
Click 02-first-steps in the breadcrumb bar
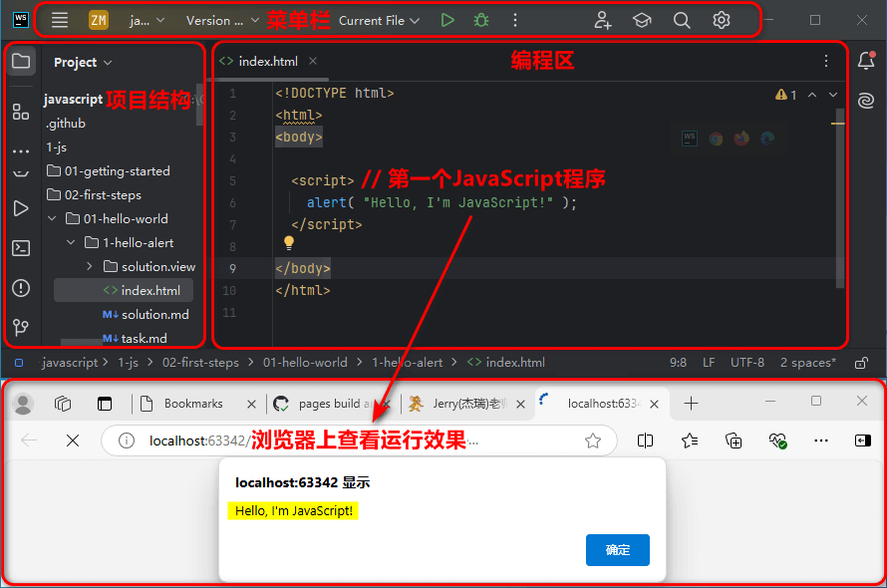pyautogui.click(x=200, y=363)
